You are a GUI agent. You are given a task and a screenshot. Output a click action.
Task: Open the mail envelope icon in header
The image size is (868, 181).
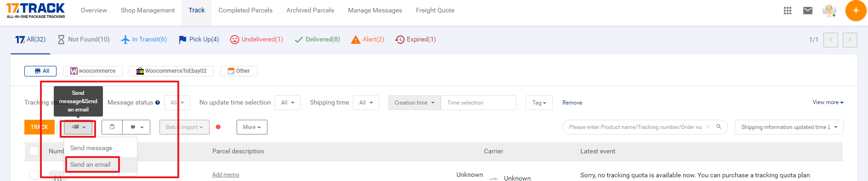pyautogui.click(x=808, y=11)
